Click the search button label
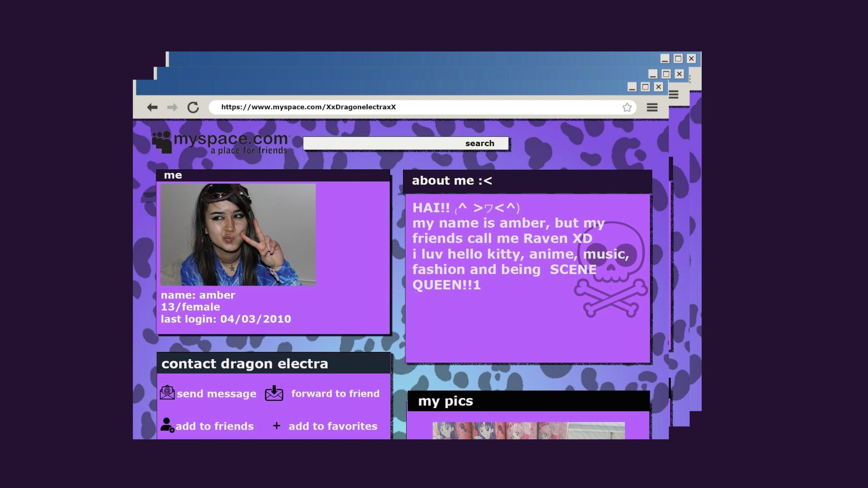 (x=480, y=143)
